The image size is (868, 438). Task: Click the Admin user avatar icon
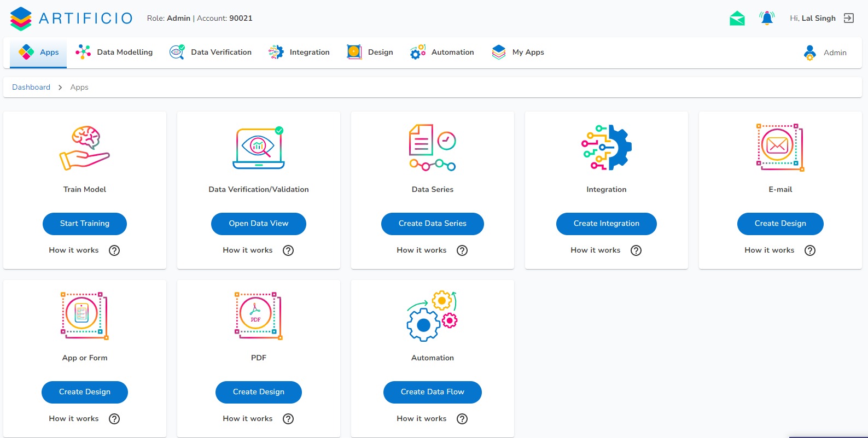(810, 52)
